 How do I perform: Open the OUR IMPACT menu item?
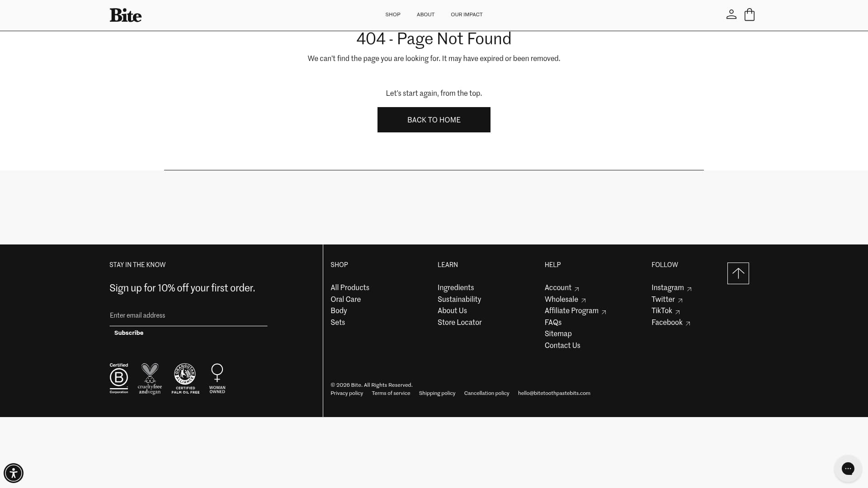point(467,14)
